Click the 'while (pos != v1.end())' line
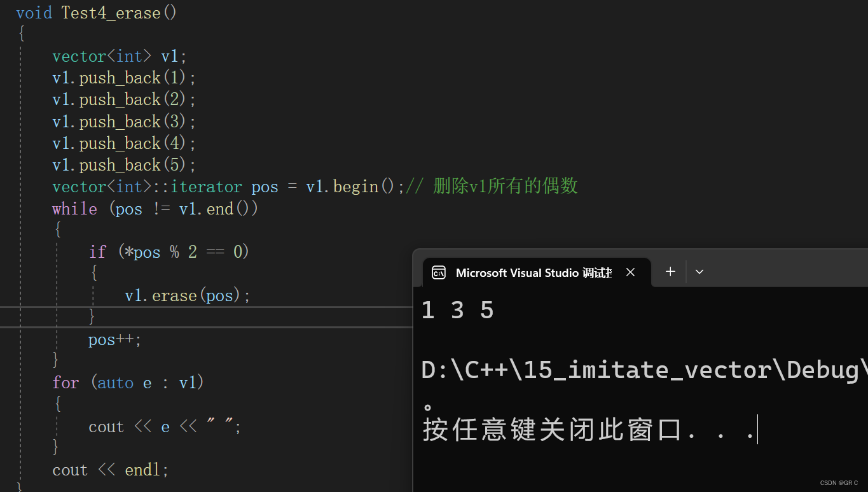 tap(155, 209)
